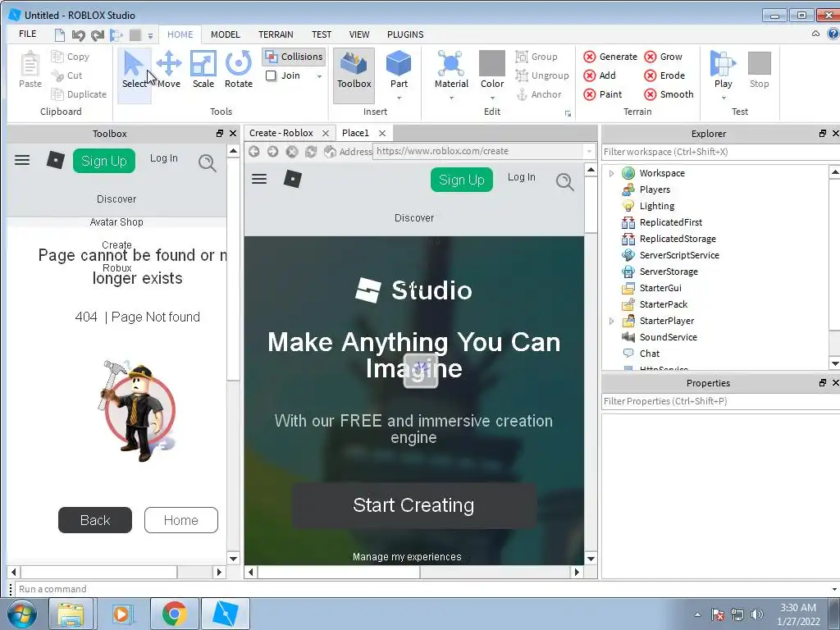Image resolution: width=840 pixels, height=630 pixels.
Task: Open the Part type dropdown arrow
Action: [399, 98]
